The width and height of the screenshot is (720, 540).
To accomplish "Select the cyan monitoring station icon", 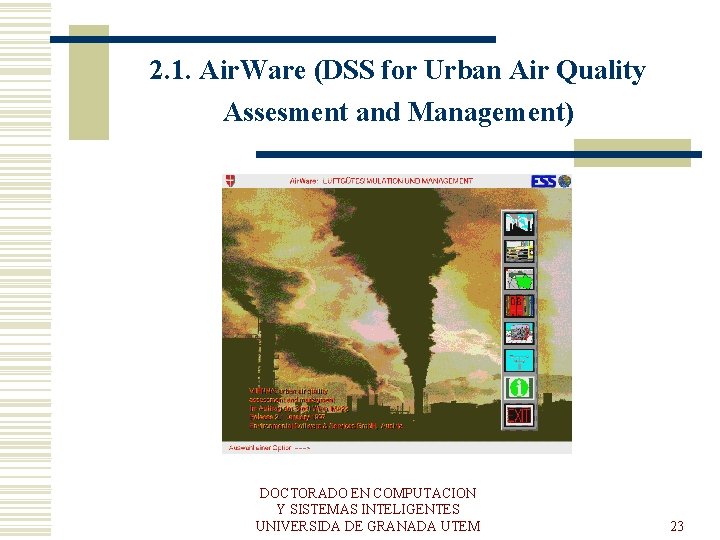I will [x=519, y=361].
